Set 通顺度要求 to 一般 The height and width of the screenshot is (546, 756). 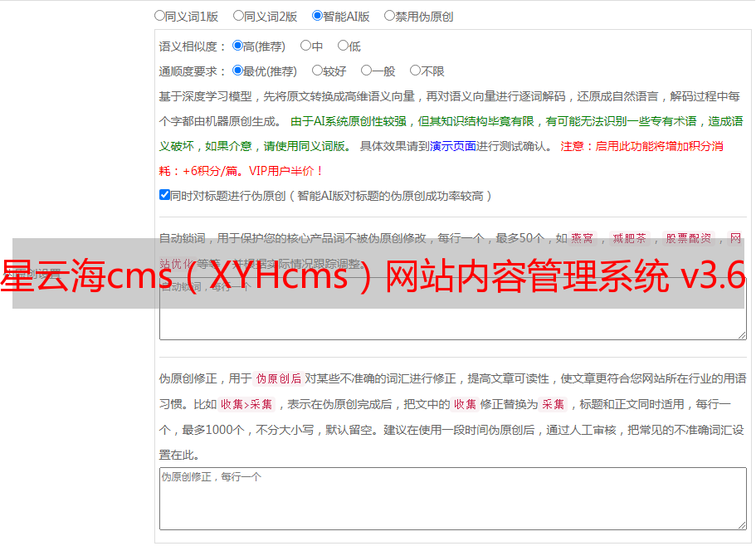tap(367, 71)
